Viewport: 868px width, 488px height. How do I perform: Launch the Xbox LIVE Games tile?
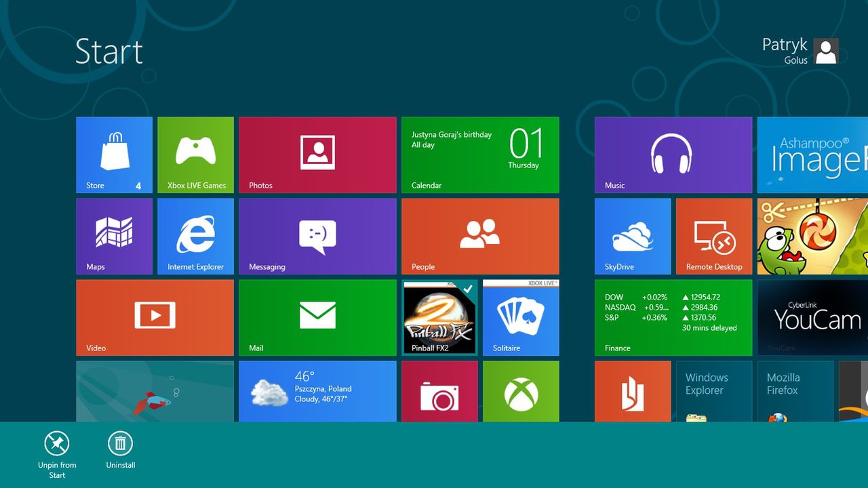pyautogui.click(x=195, y=155)
